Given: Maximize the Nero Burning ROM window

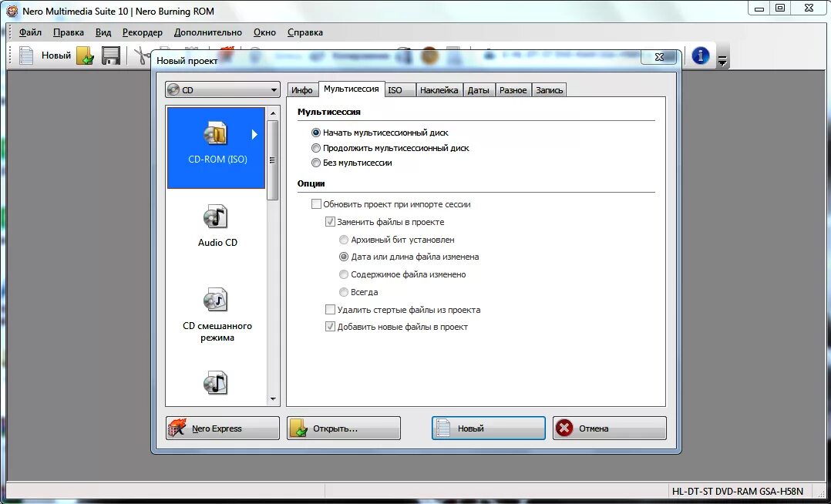Looking at the screenshot, I should click(x=780, y=8).
